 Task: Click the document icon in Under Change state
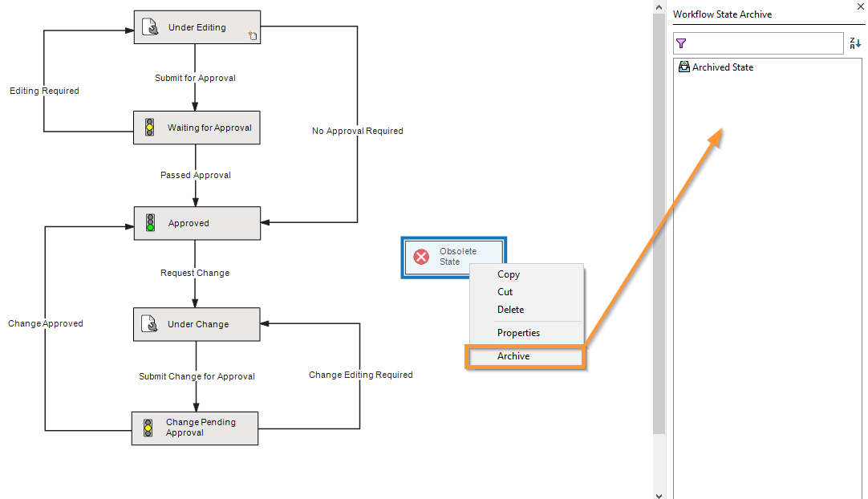pyautogui.click(x=149, y=324)
